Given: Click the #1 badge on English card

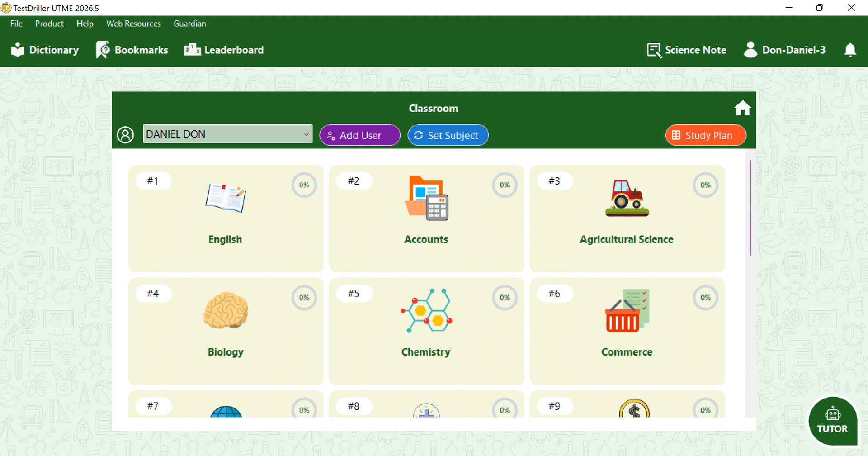Looking at the screenshot, I should pyautogui.click(x=153, y=181).
